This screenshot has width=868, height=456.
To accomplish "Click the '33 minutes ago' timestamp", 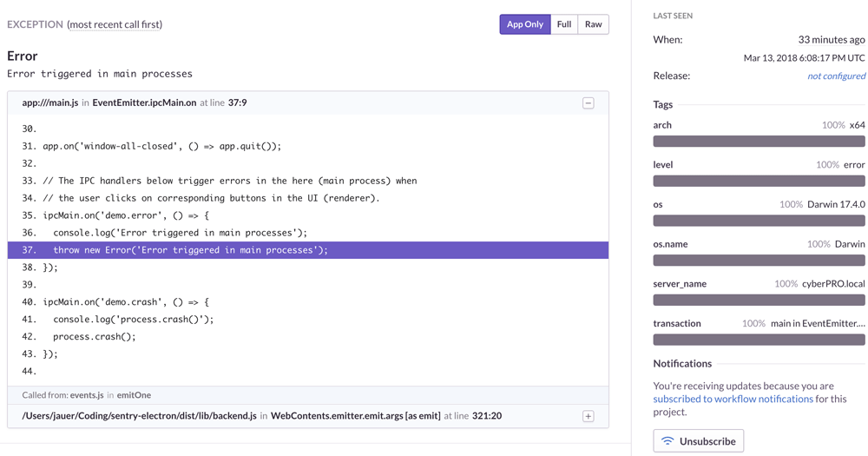I will click(832, 40).
